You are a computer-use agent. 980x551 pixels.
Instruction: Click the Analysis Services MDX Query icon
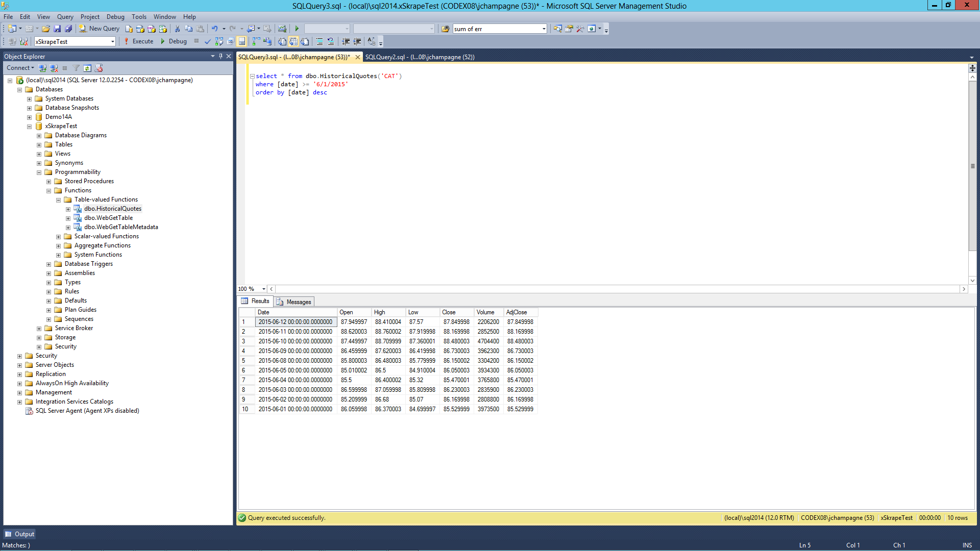click(140, 29)
